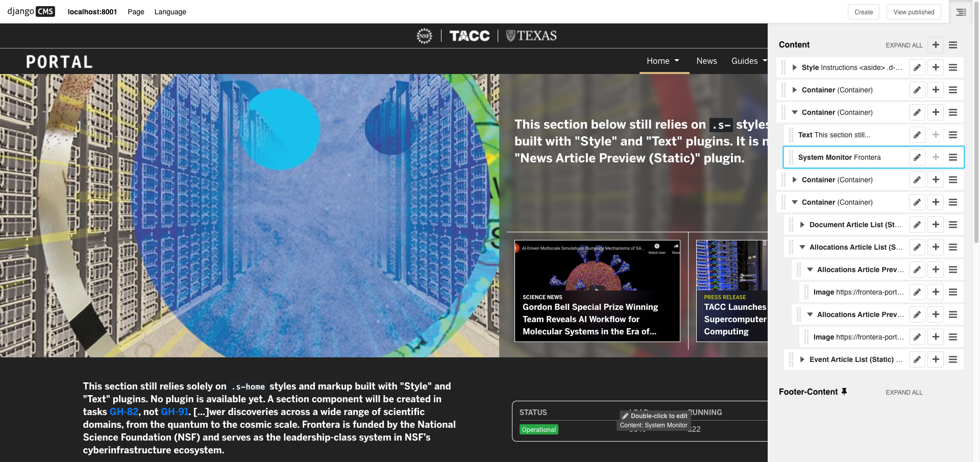Image resolution: width=980 pixels, height=462 pixels.
Task: Add child plugin to Style Instructions
Action: coord(936,67)
